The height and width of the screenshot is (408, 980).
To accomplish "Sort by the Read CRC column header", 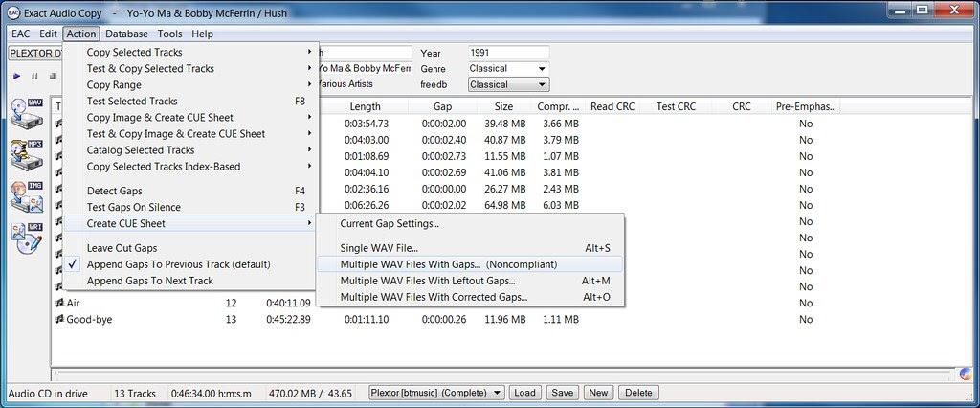I will (612, 107).
